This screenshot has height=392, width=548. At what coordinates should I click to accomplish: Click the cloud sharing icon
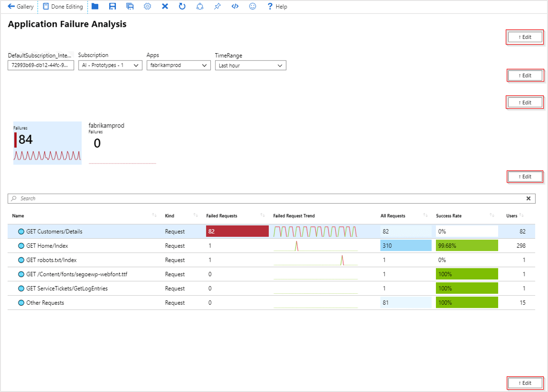click(200, 6)
